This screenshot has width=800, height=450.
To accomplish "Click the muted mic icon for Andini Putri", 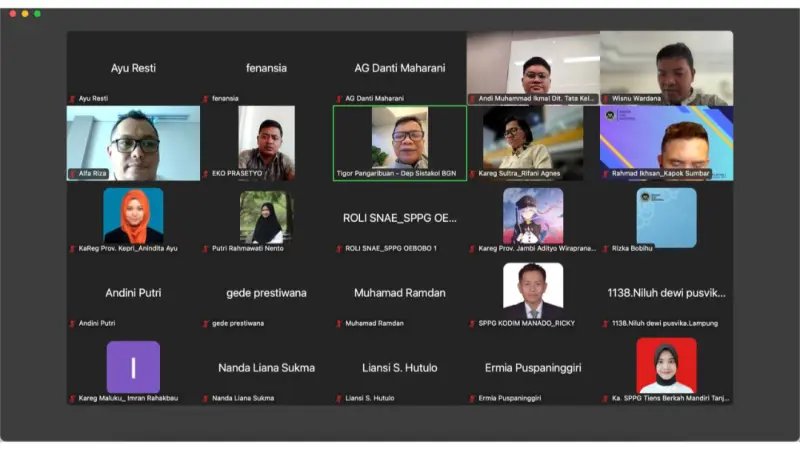I will [73, 324].
